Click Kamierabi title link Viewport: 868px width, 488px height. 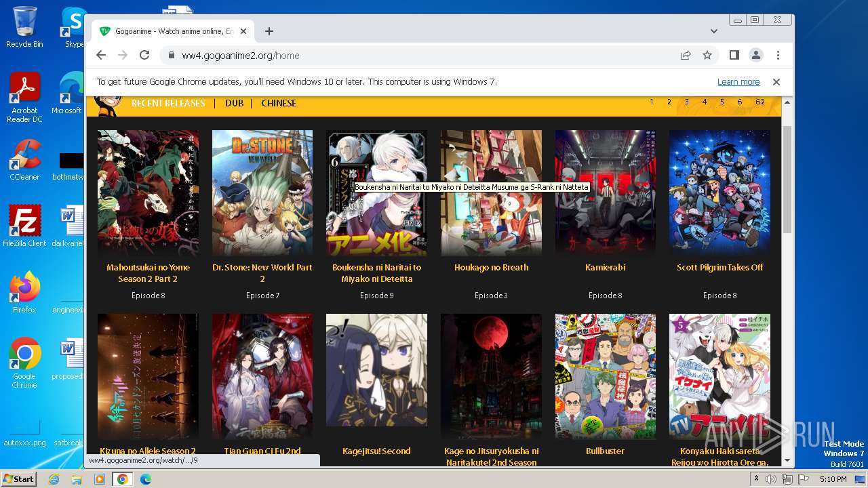pyautogui.click(x=606, y=267)
